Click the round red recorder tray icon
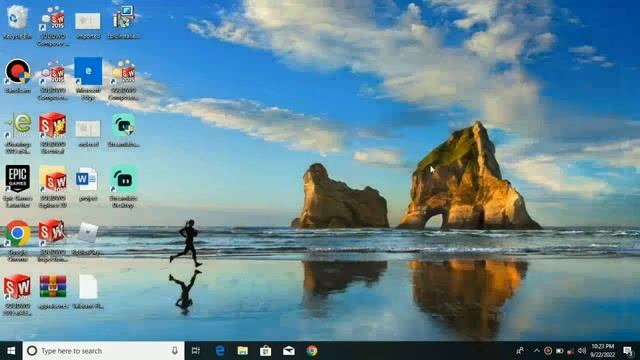The image size is (640, 360). 548,351
